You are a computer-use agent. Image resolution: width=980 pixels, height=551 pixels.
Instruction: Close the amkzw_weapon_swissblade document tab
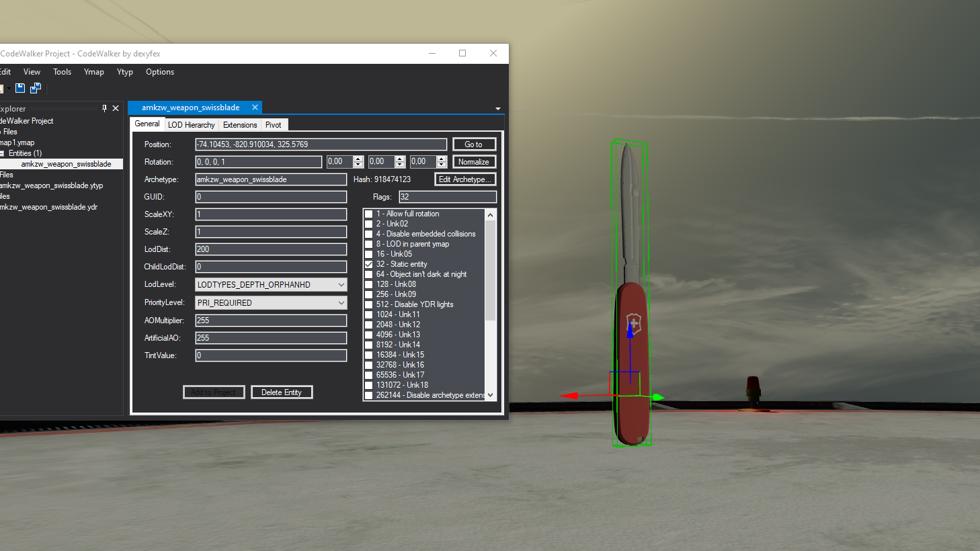click(255, 108)
